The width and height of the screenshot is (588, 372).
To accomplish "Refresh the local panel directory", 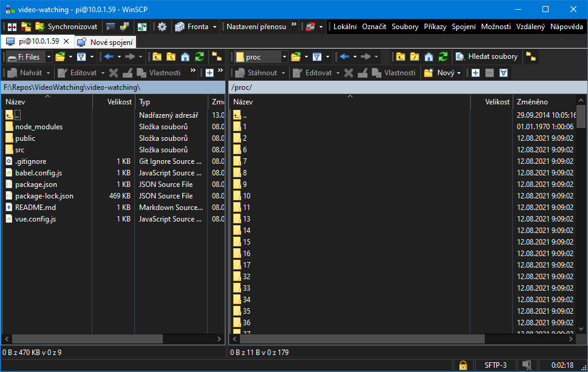I will click(199, 56).
